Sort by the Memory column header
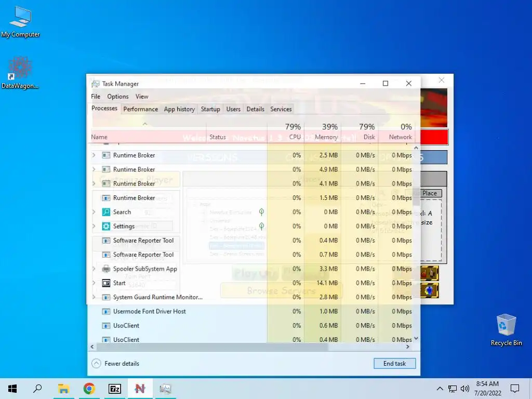 [x=323, y=131]
